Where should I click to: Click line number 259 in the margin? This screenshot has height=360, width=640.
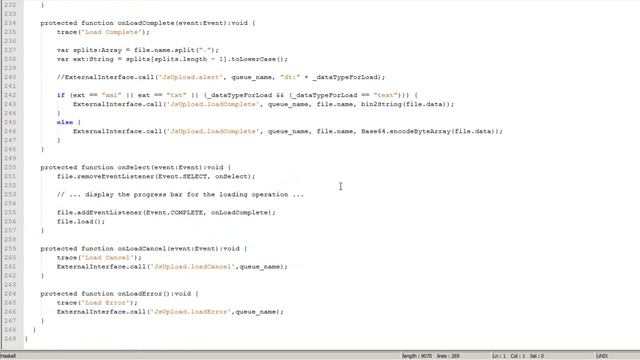point(10,249)
